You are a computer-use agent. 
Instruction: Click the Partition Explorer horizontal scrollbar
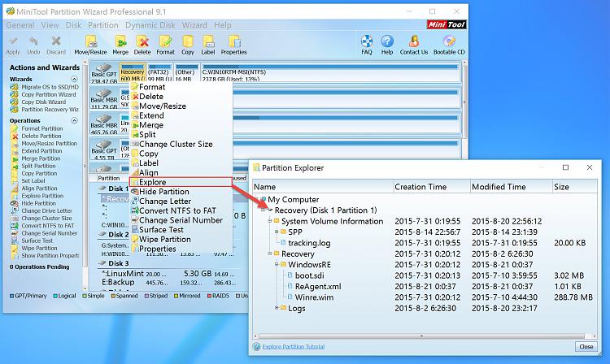point(421,336)
